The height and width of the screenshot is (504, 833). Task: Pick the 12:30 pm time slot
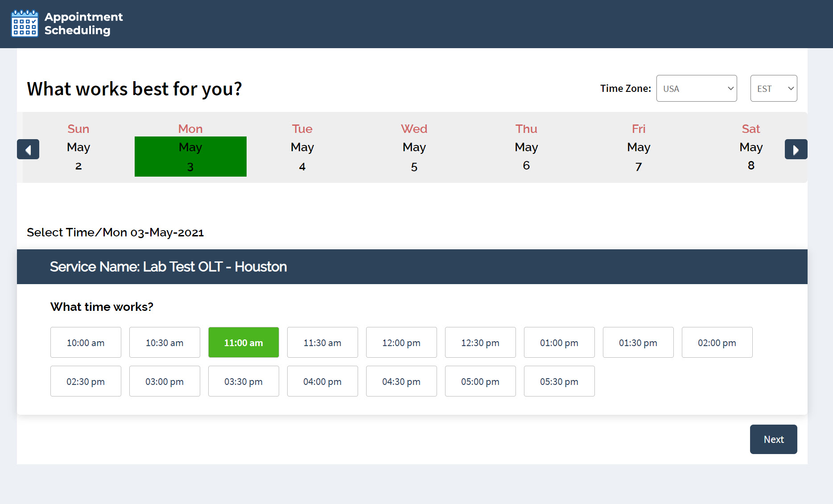[x=480, y=343]
